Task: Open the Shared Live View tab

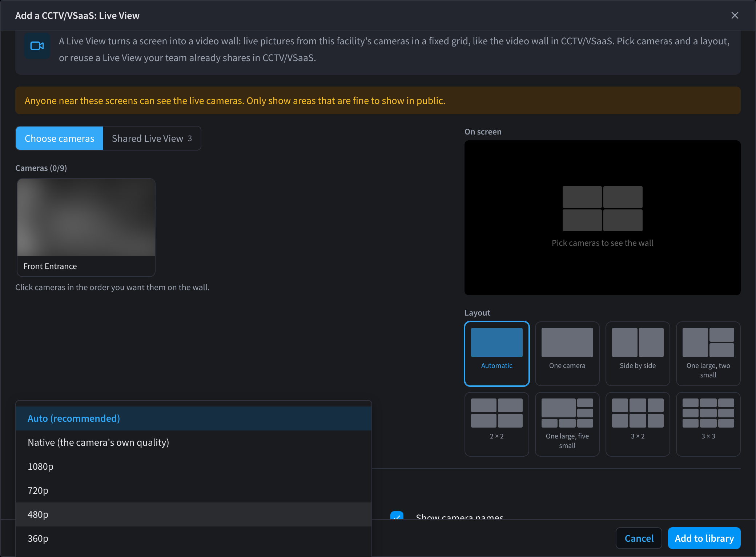Action: (x=152, y=138)
